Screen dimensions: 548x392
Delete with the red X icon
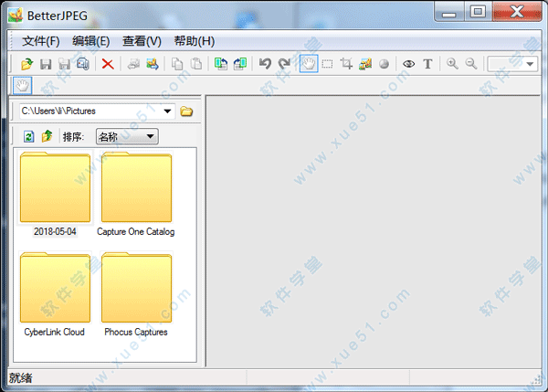108,64
